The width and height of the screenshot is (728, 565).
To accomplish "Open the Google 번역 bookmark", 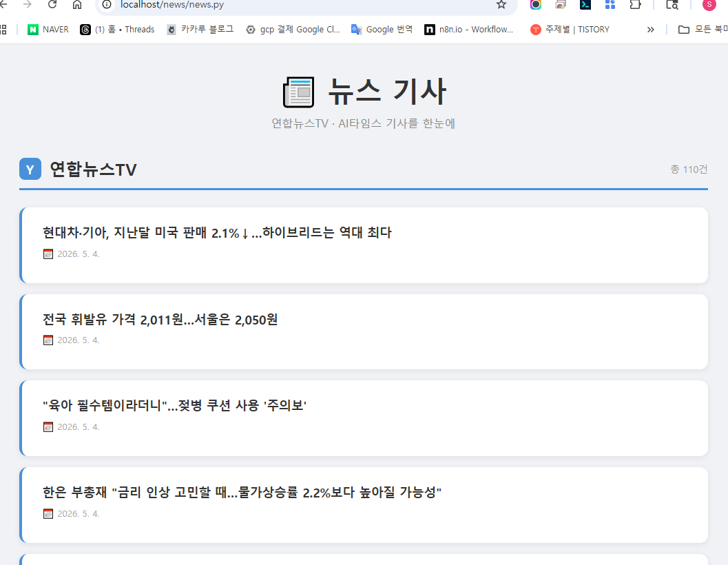I will 382,29.
